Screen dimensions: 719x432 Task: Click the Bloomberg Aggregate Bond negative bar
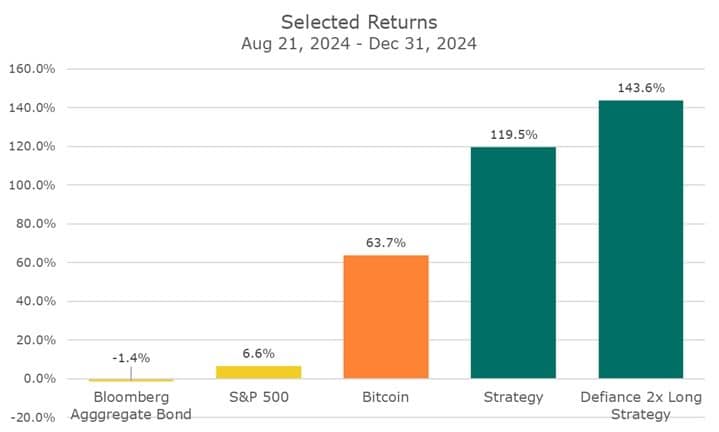tap(130, 380)
